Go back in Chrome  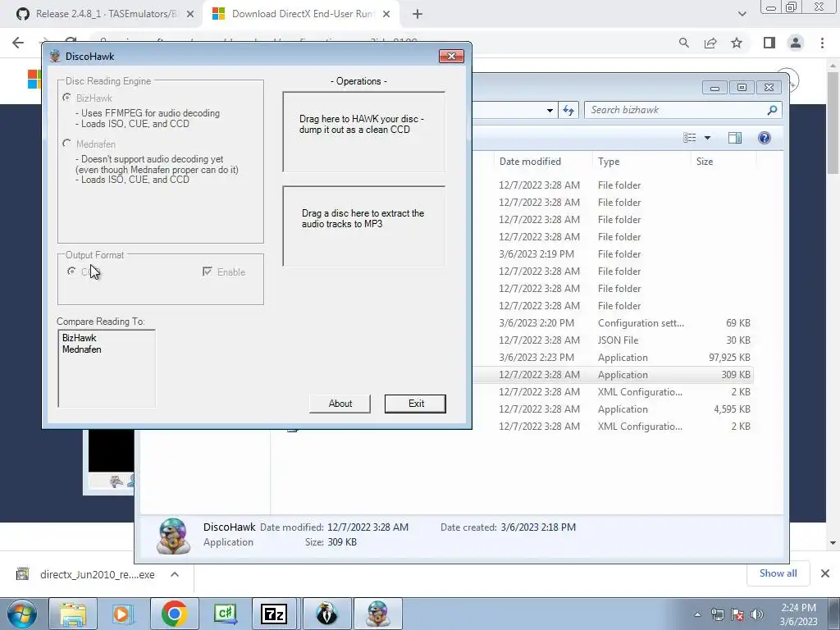pos(18,43)
